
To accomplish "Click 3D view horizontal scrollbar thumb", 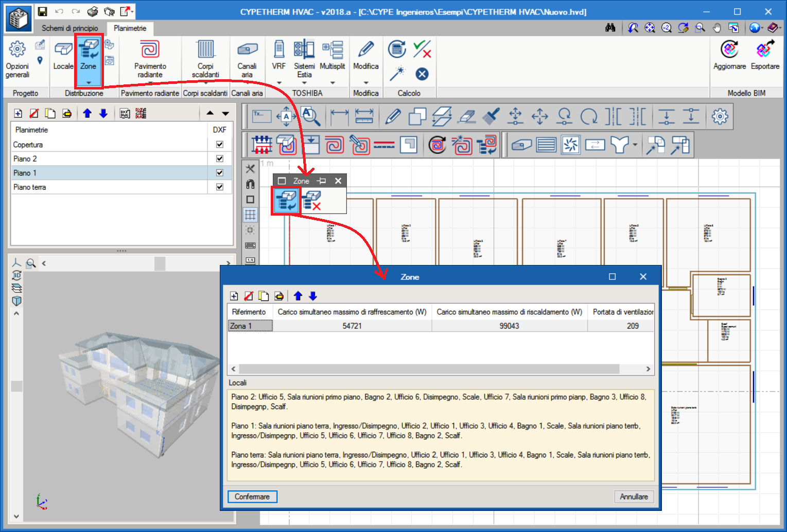I will [x=160, y=263].
